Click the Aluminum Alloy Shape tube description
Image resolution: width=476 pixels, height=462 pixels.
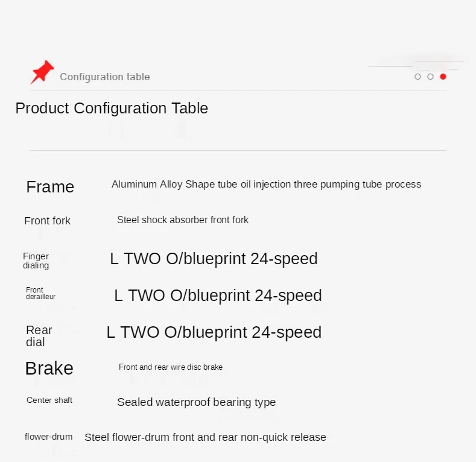coord(266,184)
